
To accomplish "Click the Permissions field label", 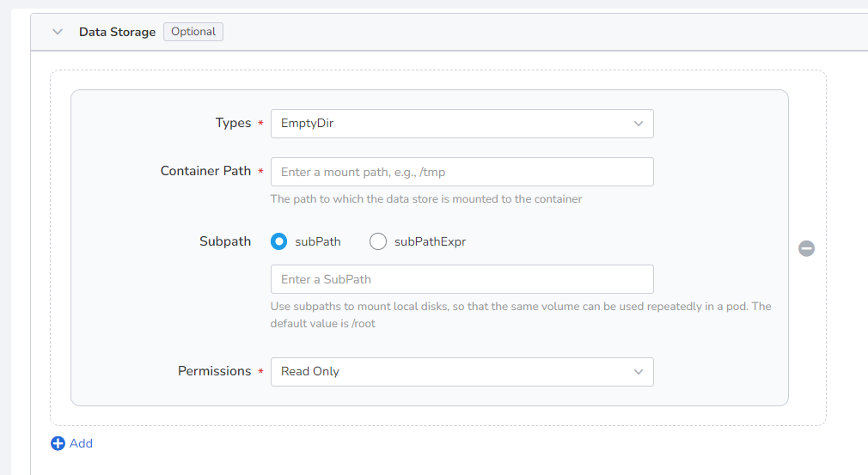I will pos(214,371).
